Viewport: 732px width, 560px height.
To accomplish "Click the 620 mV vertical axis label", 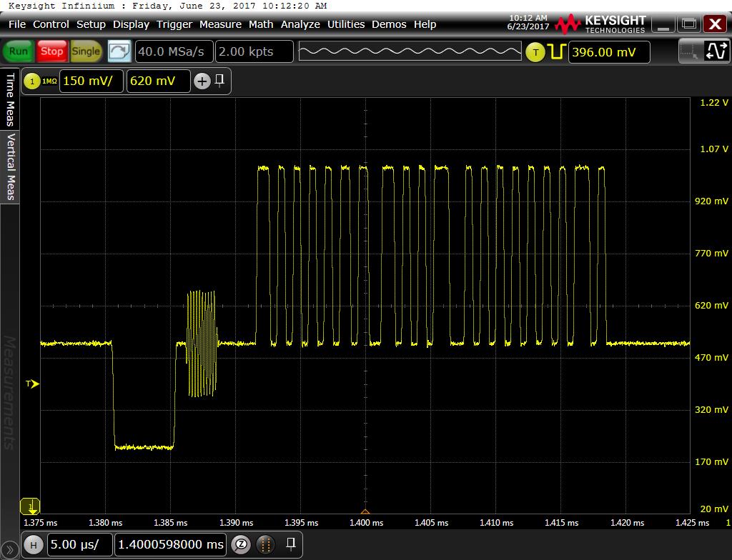I will (x=711, y=305).
